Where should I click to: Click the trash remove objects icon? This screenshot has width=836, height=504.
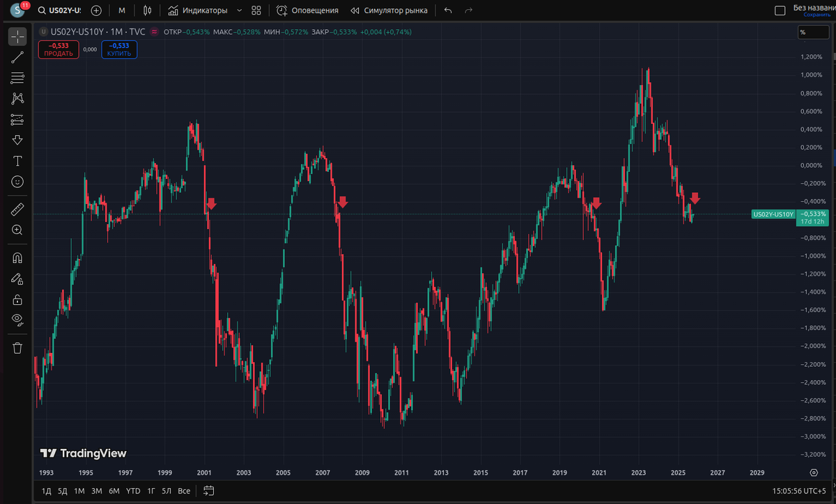coord(17,347)
